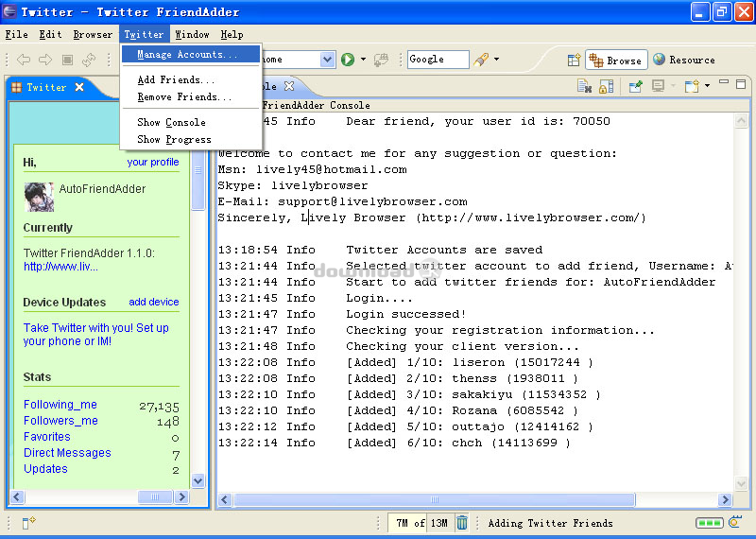
Task: Select Manage Accounts menu entry
Action: (187, 55)
